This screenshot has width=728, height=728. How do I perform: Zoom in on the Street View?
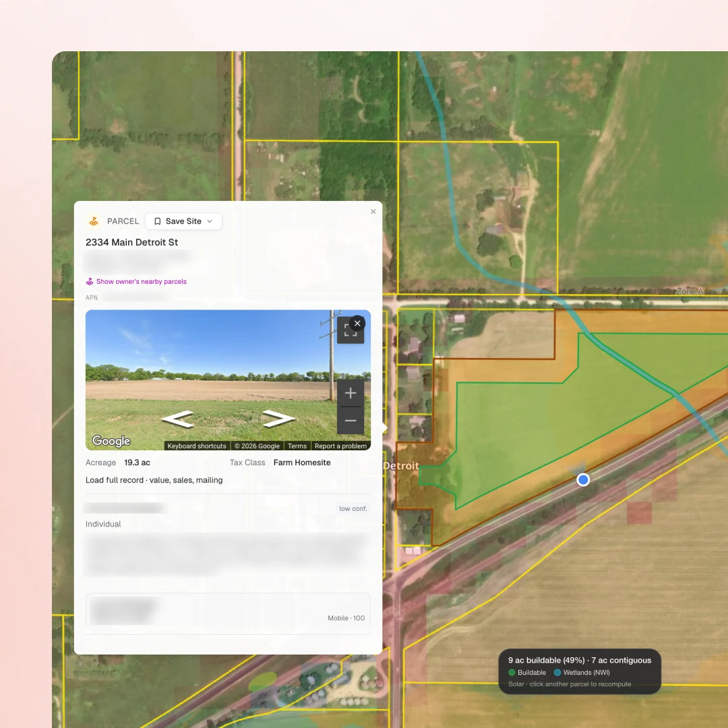[x=351, y=393]
